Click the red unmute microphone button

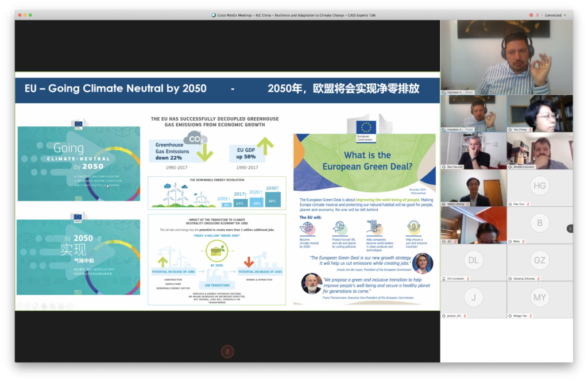[x=227, y=352]
